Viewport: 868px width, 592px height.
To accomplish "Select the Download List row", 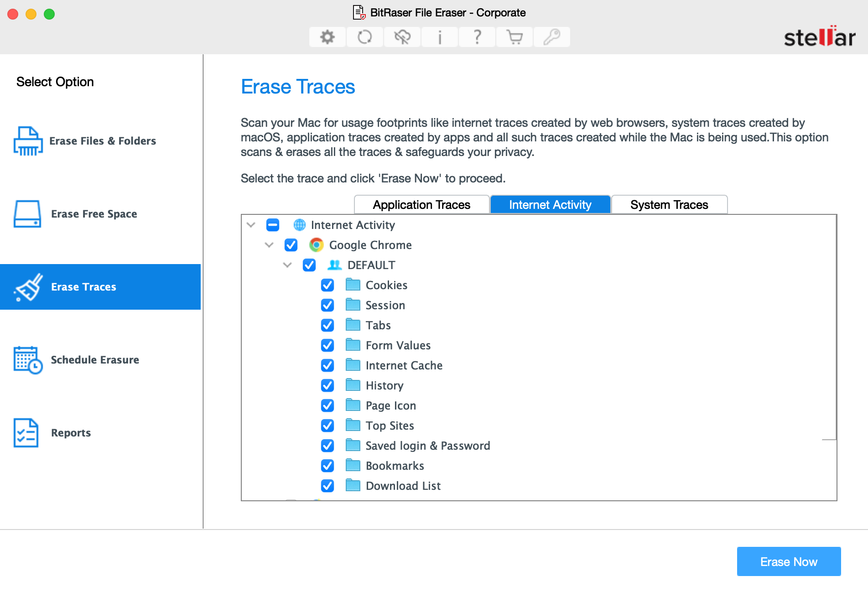I will pyautogui.click(x=538, y=486).
